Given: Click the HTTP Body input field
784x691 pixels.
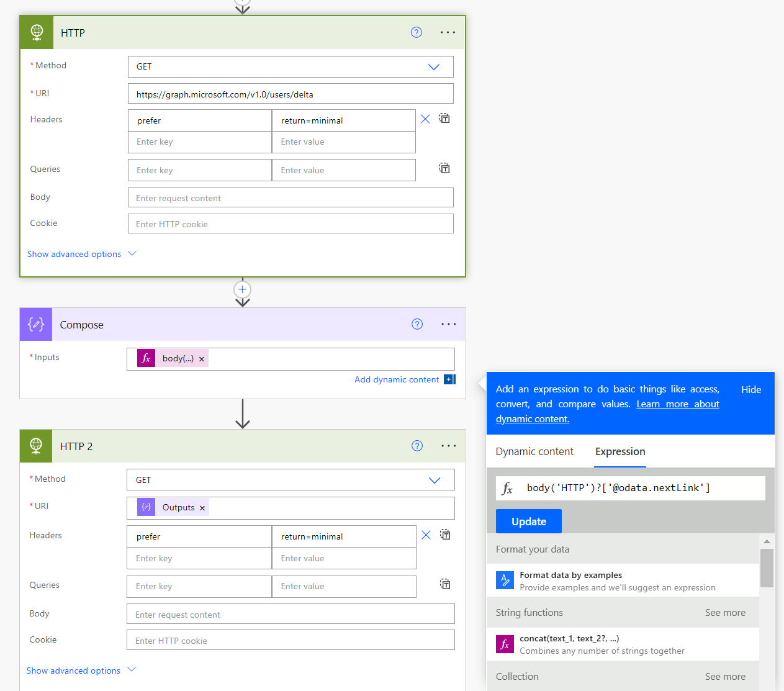Looking at the screenshot, I should (x=291, y=198).
